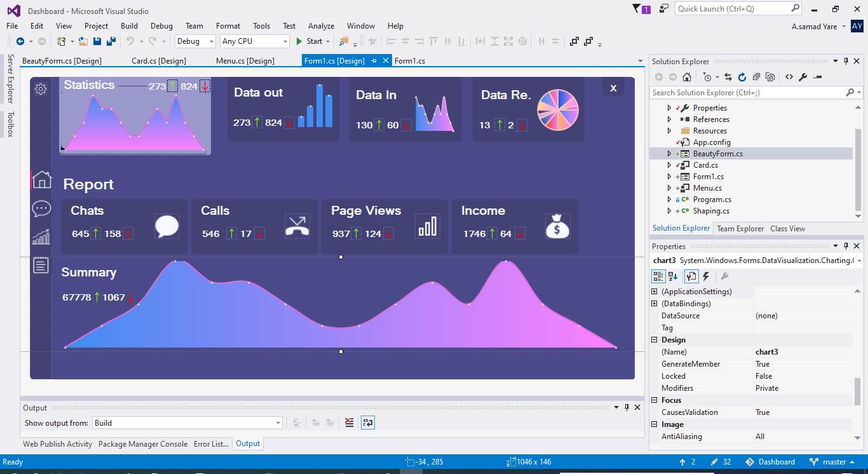Open the Show output from dropdown
Screen dimensions: 868x474
point(278,423)
